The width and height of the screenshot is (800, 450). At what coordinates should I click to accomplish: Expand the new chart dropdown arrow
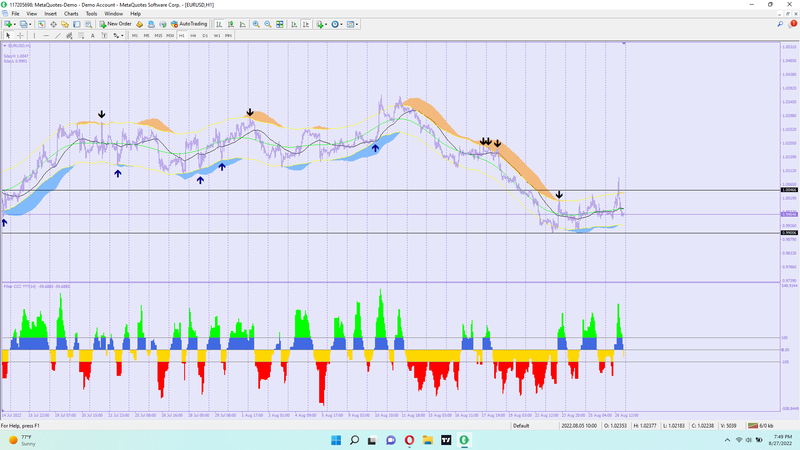(16, 23)
